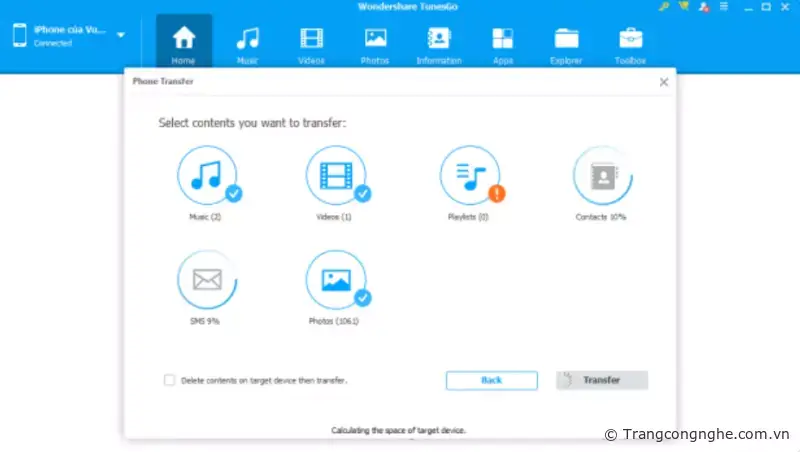The image size is (800, 452).
Task: Close the Phone Transfer dialog
Action: coord(663,82)
